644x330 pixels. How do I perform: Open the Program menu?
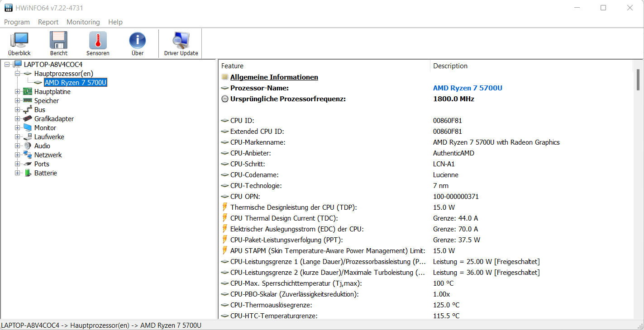[17, 22]
